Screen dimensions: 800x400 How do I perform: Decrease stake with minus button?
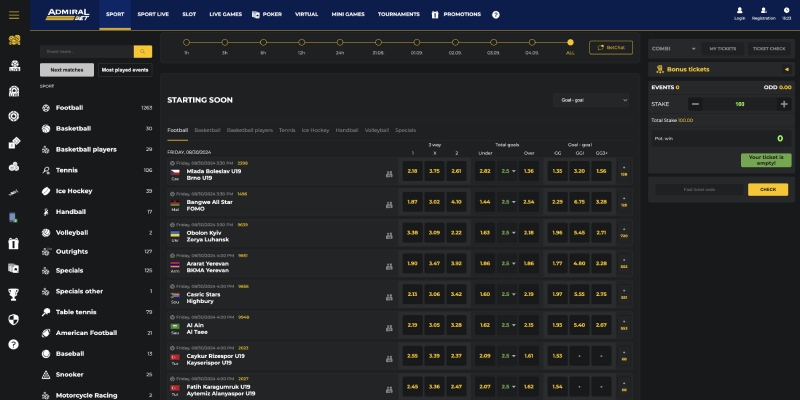pyautogui.click(x=695, y=104)
